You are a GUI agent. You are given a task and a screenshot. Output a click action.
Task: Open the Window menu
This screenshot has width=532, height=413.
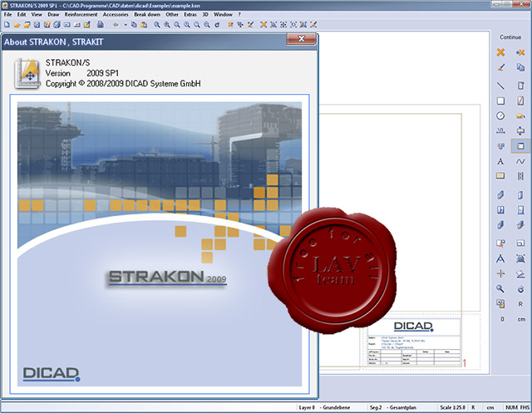pos(223,15)
